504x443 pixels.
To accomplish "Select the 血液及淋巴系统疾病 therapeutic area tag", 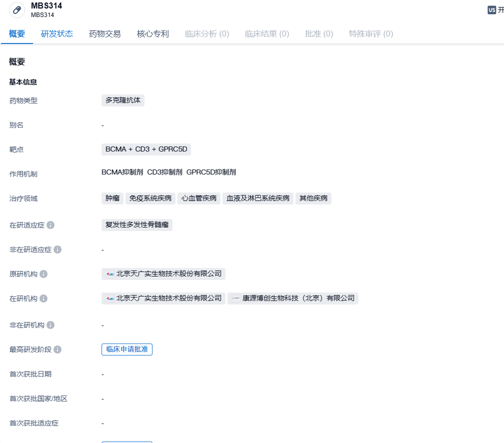I will click(258, 198).
